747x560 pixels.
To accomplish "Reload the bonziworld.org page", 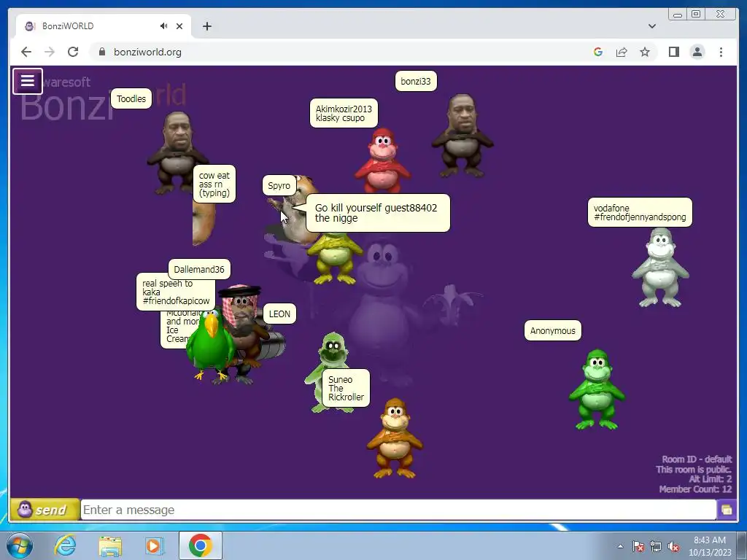I will 73,52.
